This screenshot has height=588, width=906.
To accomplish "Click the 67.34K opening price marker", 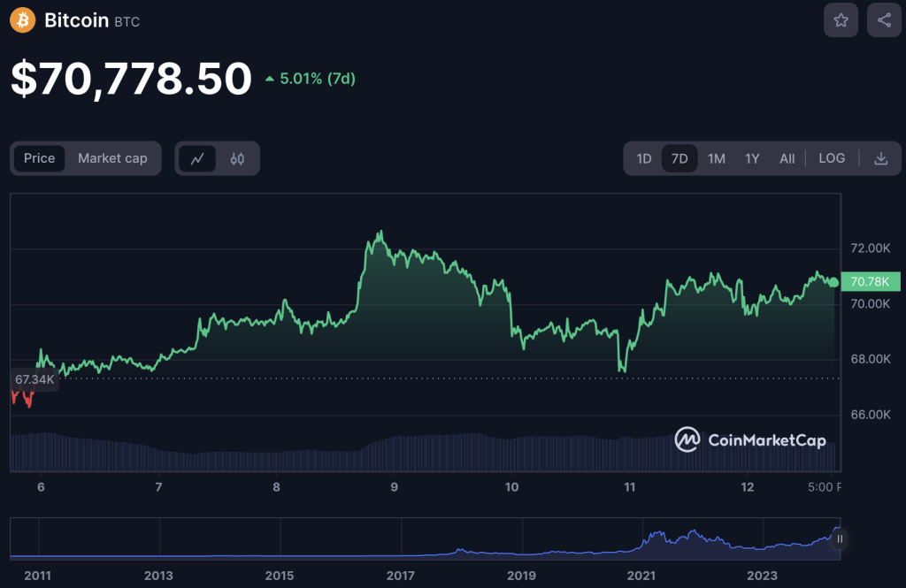I will click(x=35, y=379).
